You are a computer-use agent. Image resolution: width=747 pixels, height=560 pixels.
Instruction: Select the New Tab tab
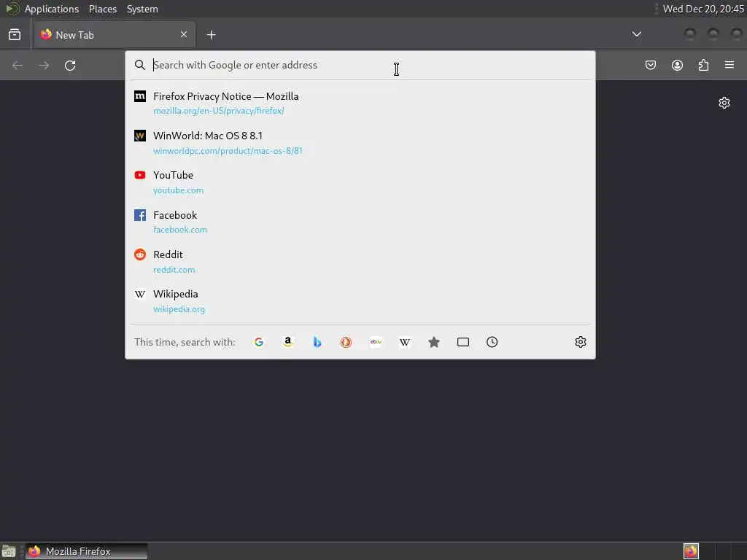click(115, 35)
